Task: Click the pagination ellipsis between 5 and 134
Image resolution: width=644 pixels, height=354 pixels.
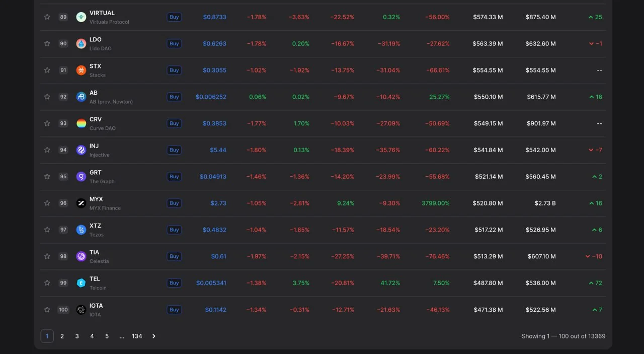Action: [122, 336]
